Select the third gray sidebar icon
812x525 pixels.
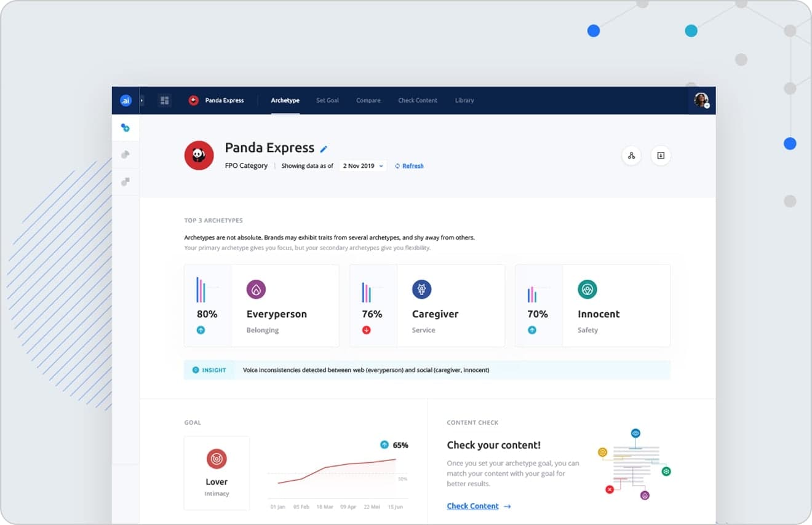[125, 182]
